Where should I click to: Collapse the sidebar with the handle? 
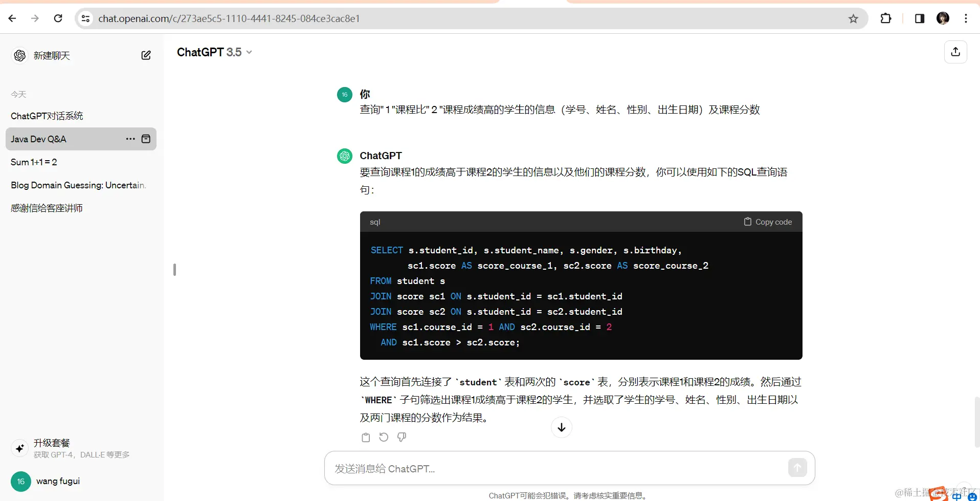pos(174,270)
